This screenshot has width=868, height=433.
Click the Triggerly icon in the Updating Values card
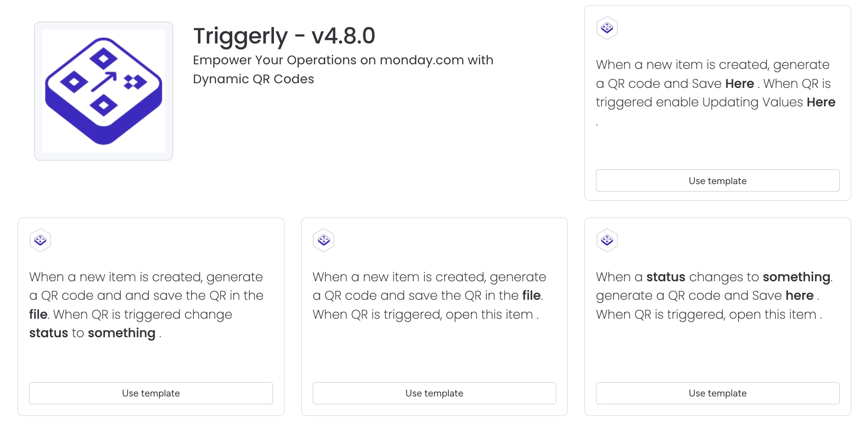[607, 28]
